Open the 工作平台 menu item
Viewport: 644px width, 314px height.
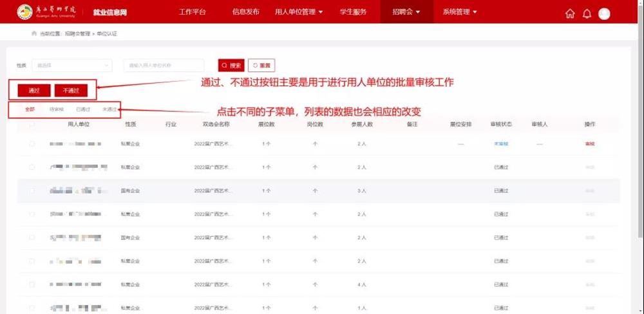point(192,12)
